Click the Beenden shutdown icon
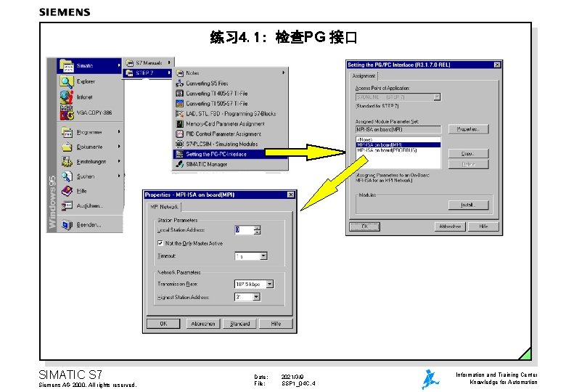566x392 pixels. point(67,225)
